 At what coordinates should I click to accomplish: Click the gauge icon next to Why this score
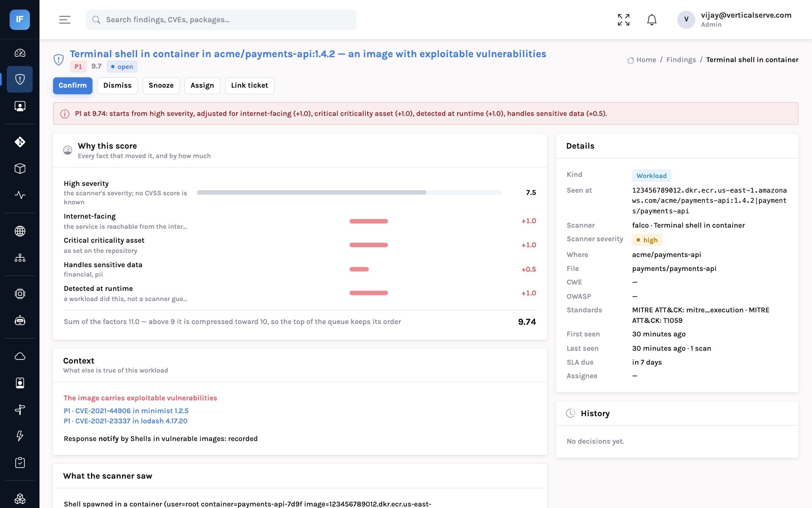(68, 151)
